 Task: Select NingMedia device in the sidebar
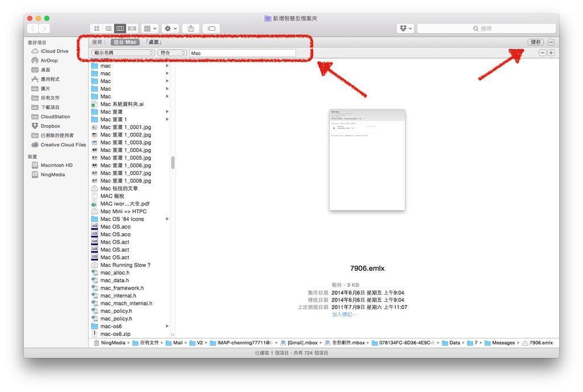click(52, 174)
